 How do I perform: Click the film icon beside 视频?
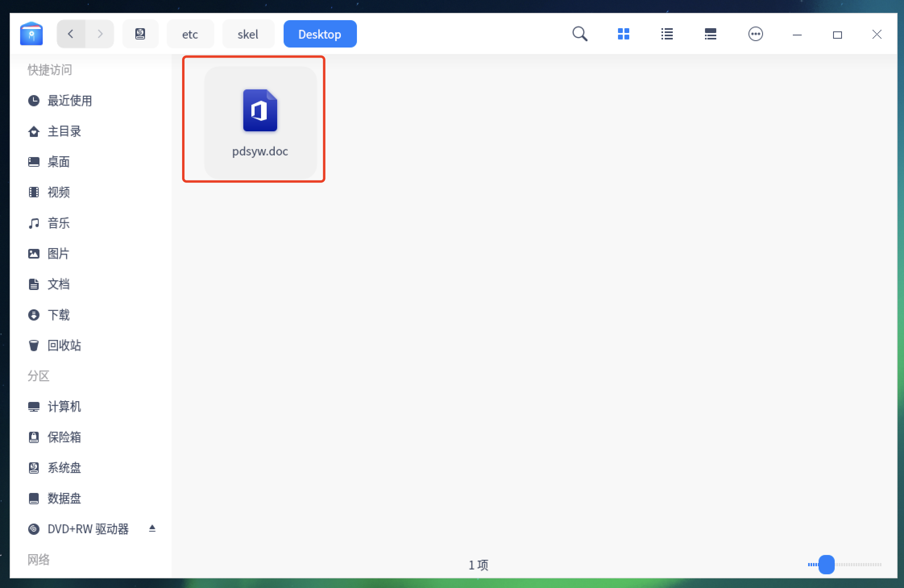pyautogui.click(x=34, y=193)
